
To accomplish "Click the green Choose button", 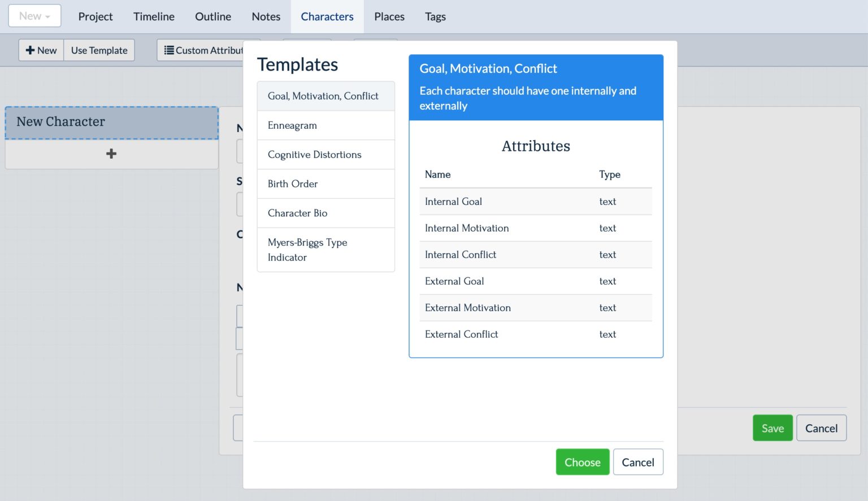I will (582, 462).
